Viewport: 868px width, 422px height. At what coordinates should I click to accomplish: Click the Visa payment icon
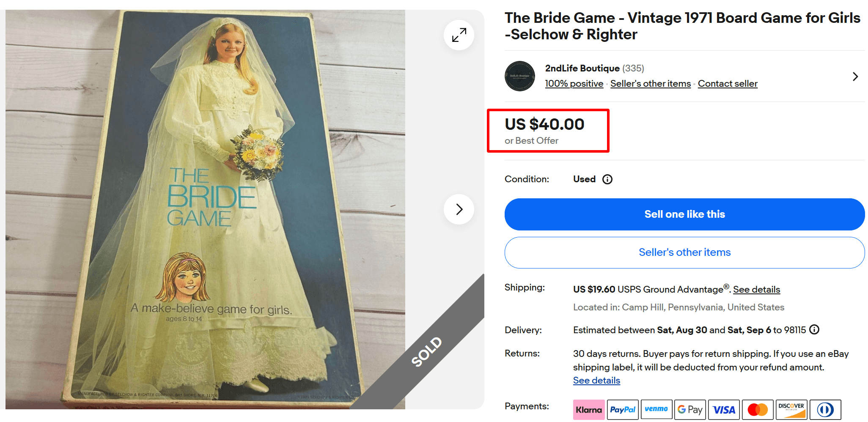coord(724,409)
